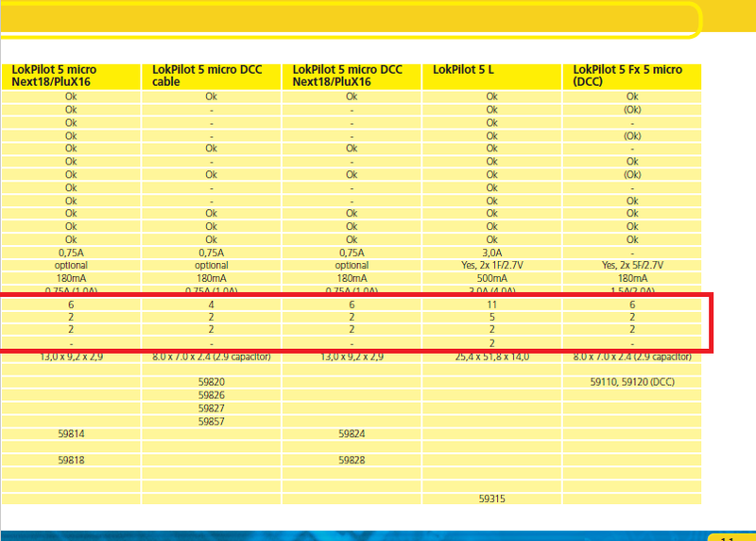Click article number '59828'
This screenshot has width=756, height=541.
[x=352, y=461]
